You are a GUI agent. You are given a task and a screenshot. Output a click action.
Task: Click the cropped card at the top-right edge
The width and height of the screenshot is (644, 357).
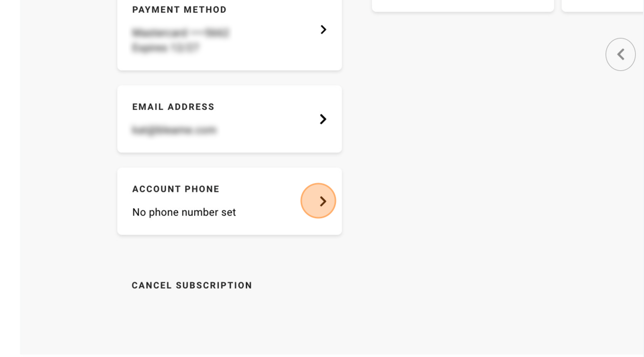coord(602,6)
